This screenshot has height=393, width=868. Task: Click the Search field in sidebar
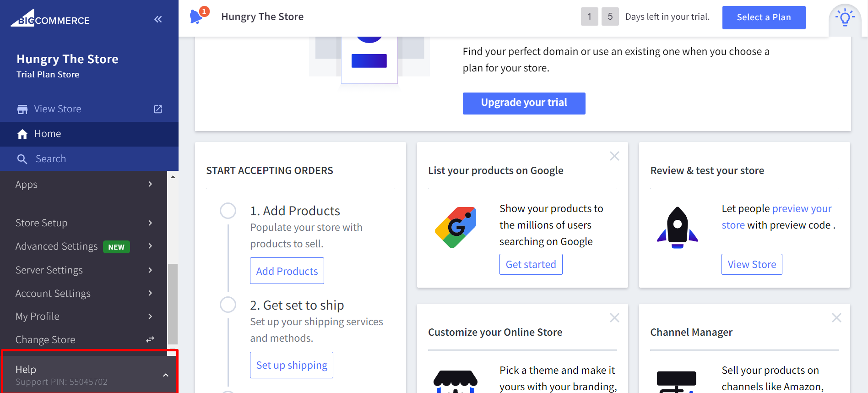click(x=51, y=159)
